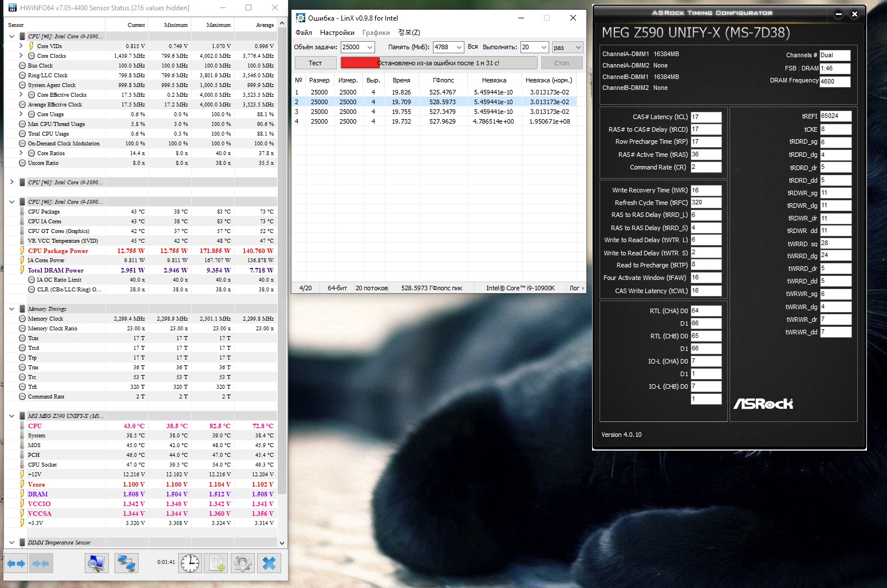Click the circle icon beside Bus Clock
Image resolution: width=887 pixels, height=588 pixels.
pyautogui.click(x=22, y=66)
